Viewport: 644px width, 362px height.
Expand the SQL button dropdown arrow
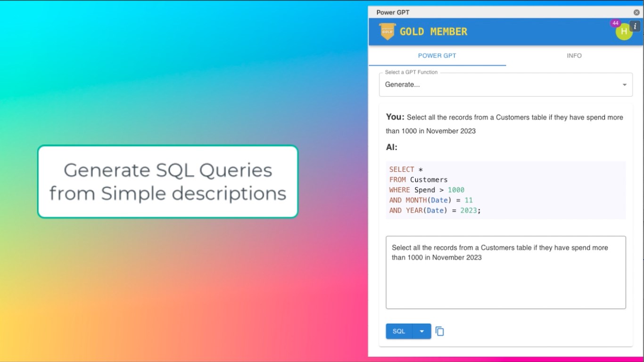[422, 331]
